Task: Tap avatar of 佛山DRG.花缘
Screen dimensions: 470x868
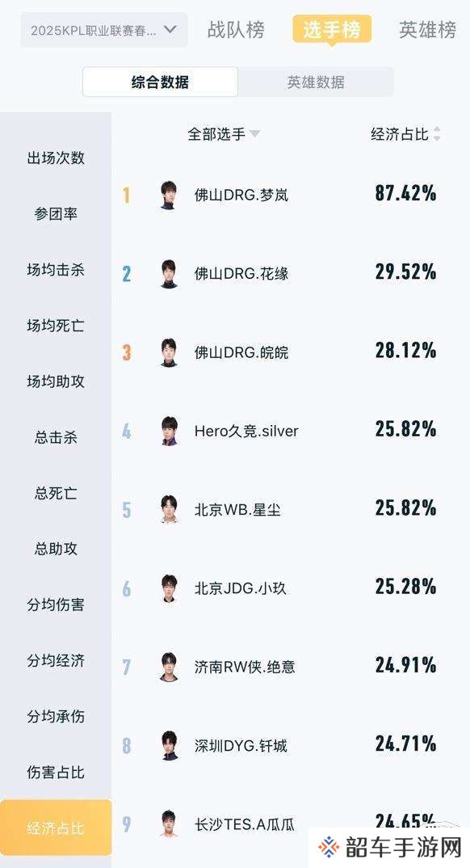Action: click(x=169, y=273)
